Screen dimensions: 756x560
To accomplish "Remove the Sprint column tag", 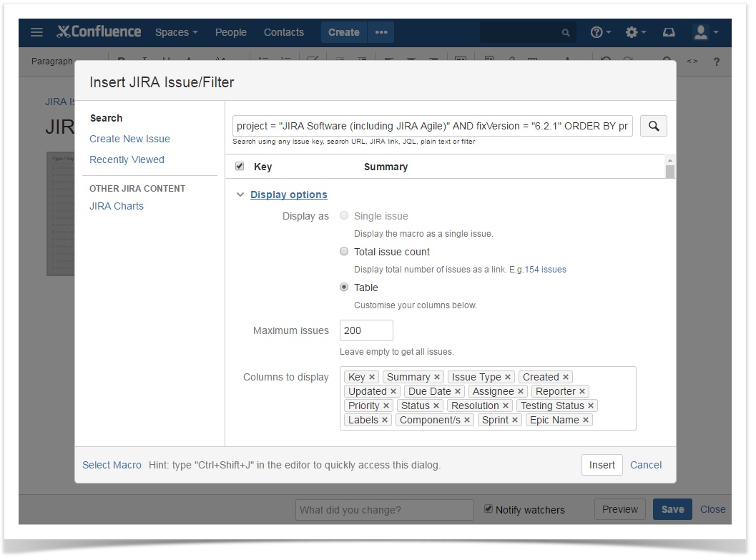I will point(515,421).
